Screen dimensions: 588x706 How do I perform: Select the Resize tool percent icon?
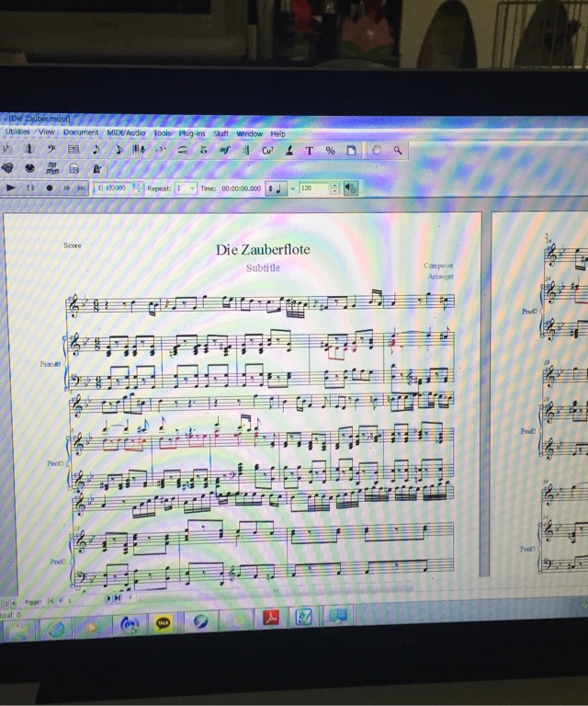click(330, 151)
